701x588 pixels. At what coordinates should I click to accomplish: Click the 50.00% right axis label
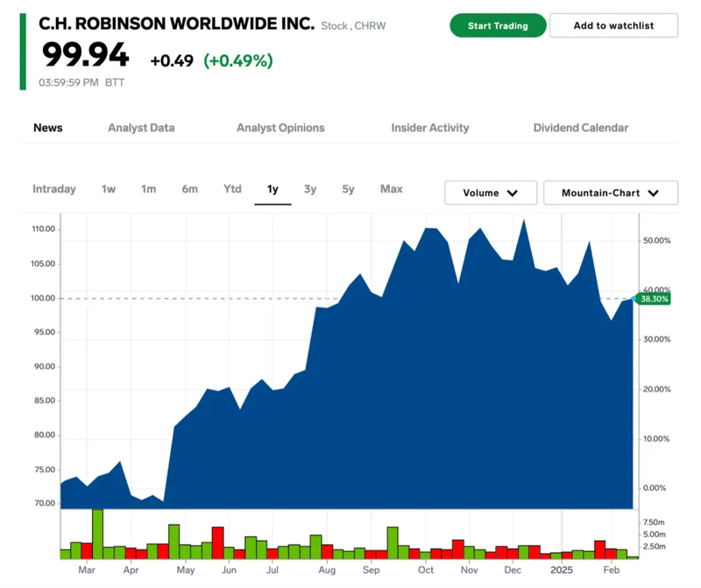click(x=656, y=241)
